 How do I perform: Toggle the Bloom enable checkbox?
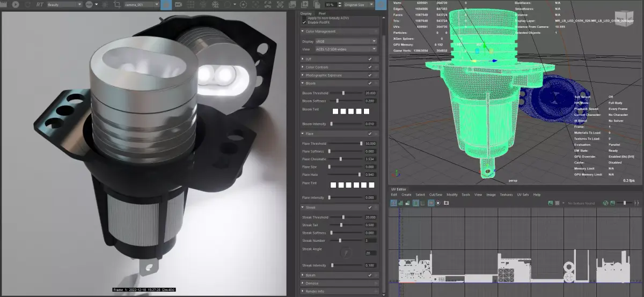(x=370, y=83)
